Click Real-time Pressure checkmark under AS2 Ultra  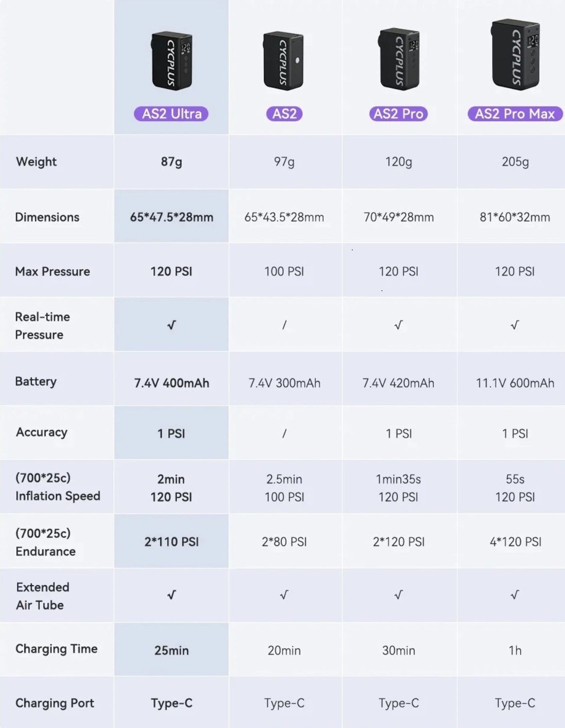[171, 325]
